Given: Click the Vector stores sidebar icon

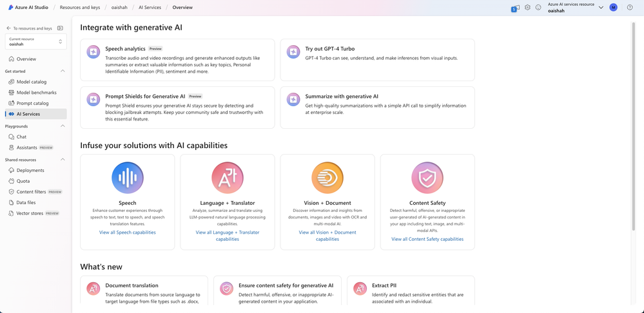Looking at the screenshot, I should [12, 213].
